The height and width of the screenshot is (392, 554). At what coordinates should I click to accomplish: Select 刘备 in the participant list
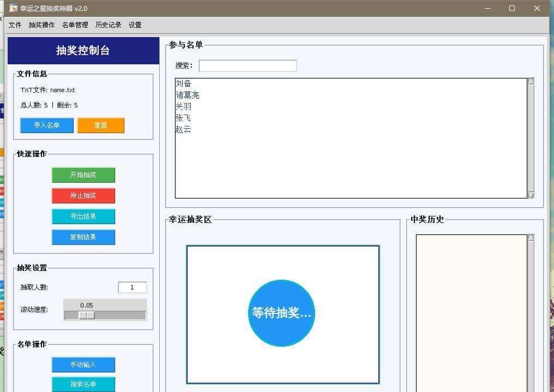(184, 83)
